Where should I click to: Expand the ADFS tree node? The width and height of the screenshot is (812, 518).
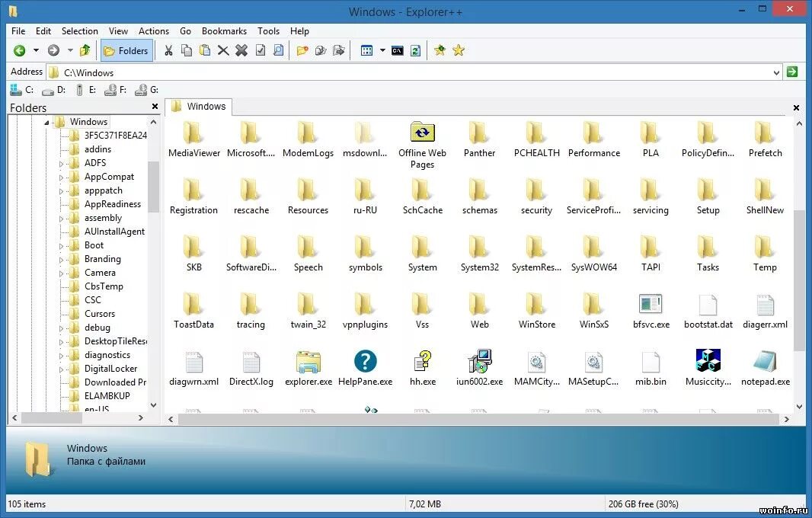click(x=61, y=164)
